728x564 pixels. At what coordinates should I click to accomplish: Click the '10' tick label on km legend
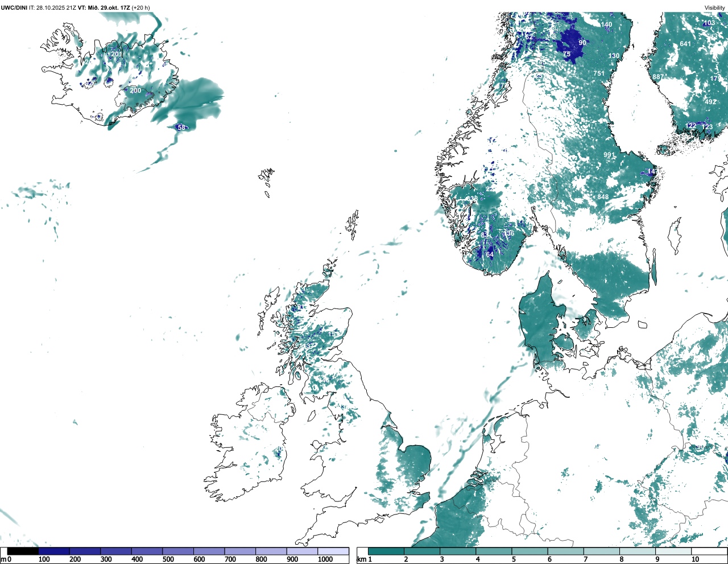pyautogui.click(x=694, y=559)
